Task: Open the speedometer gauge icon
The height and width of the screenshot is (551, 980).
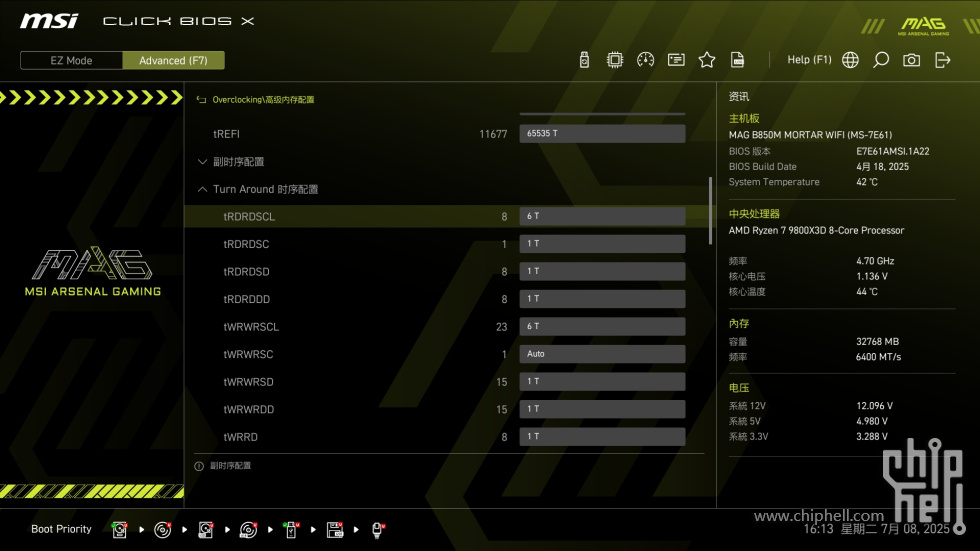Action: [646, 60]
